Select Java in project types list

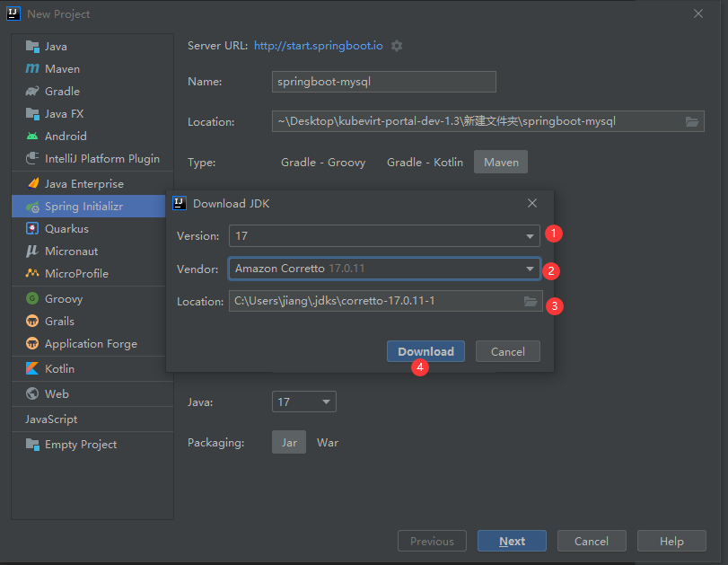[x=92, y=47]
